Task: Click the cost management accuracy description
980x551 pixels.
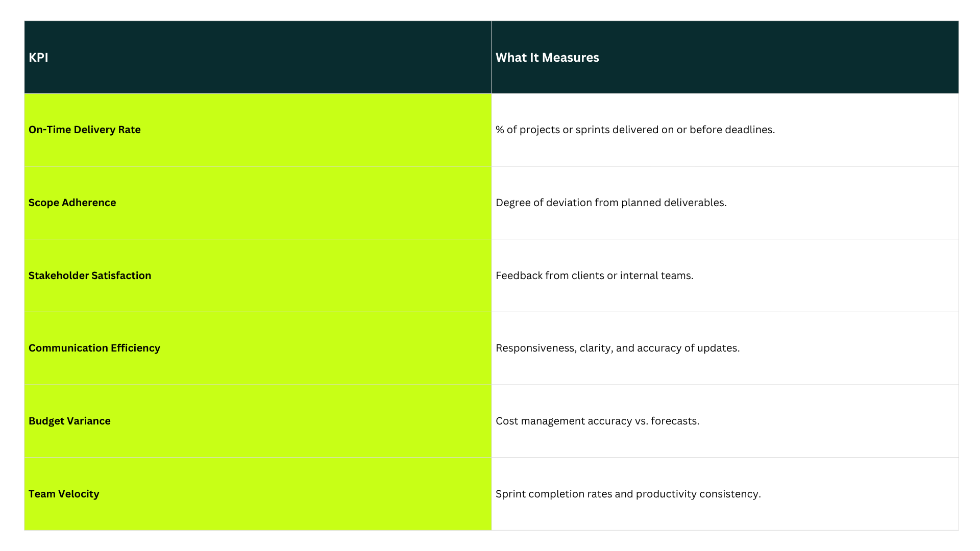Action: pos(597,421)
